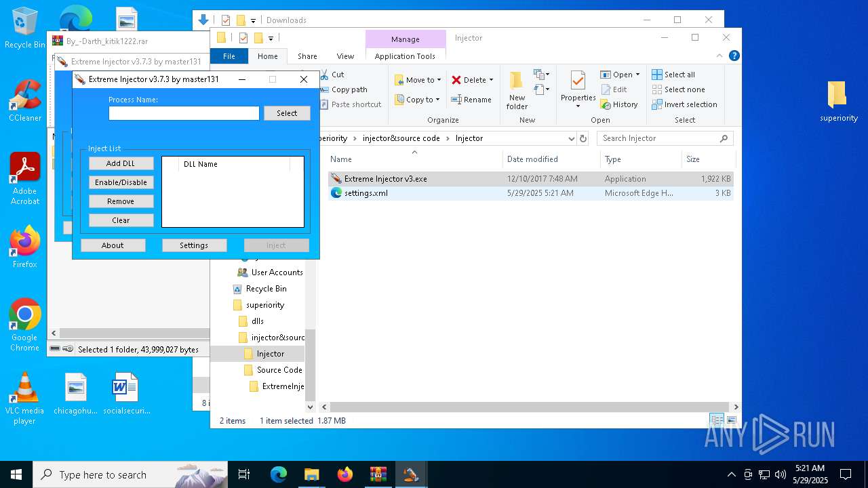Switch to the large icons view
868x488 pixels.
731,420
